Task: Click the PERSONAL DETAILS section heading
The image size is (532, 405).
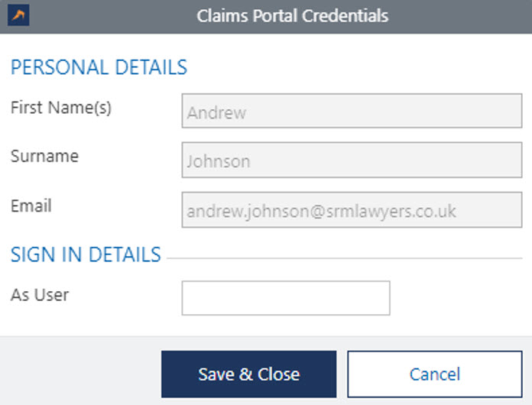Action: (x=99, y=67)
